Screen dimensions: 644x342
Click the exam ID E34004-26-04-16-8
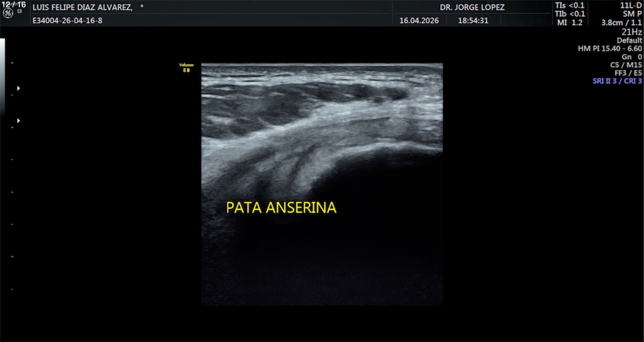pos(67,21)
